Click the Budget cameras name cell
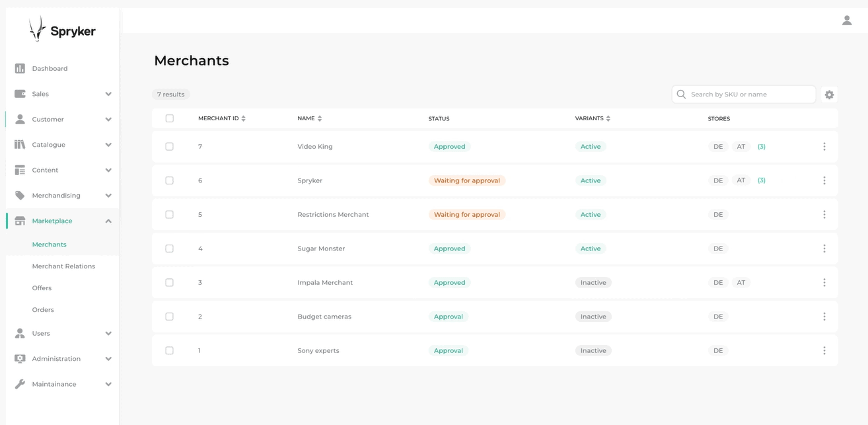The image size is (868, 425). pos(324,317)
